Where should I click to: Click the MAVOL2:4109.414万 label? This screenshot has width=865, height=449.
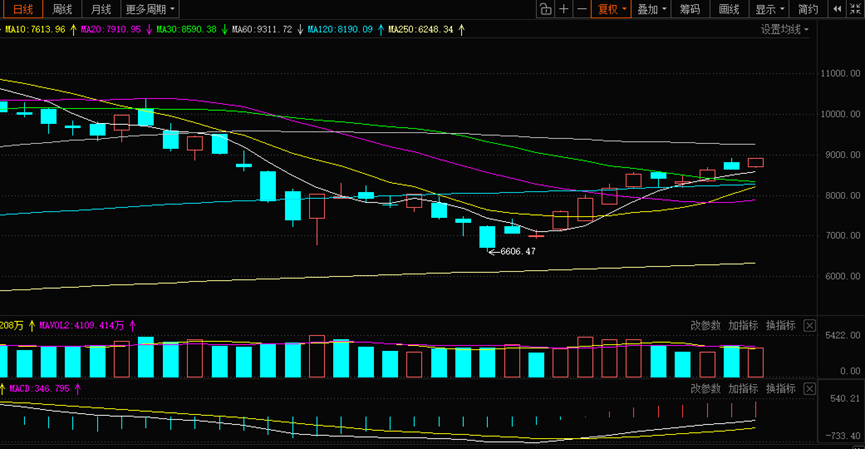click(82, 325)
